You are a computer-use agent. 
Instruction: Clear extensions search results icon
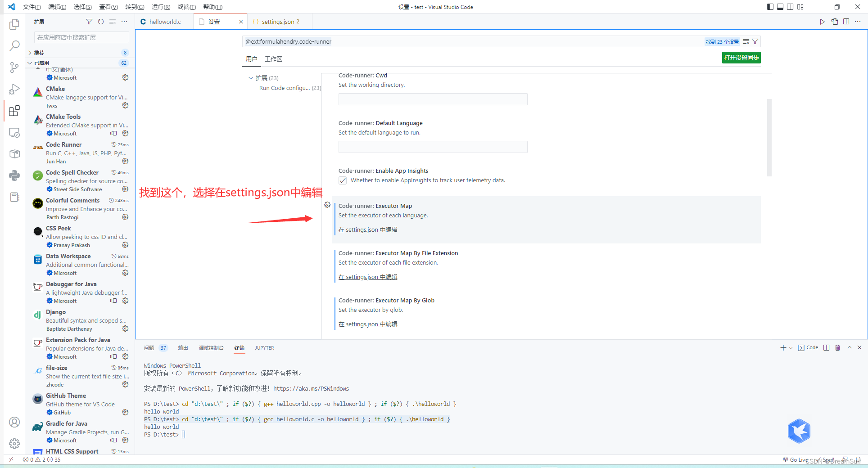click(113, 22)
